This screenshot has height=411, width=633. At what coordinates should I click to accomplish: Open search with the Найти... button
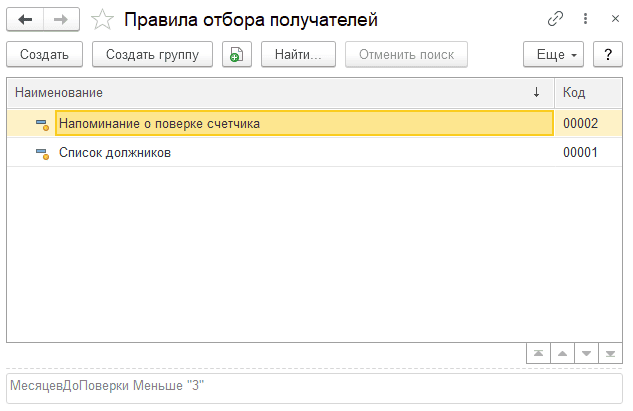coord(298,55)
